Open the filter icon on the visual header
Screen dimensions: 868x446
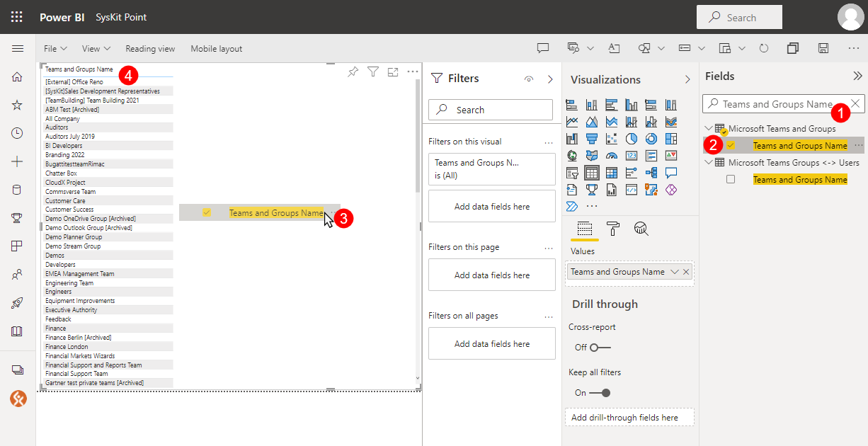[373, 72]
